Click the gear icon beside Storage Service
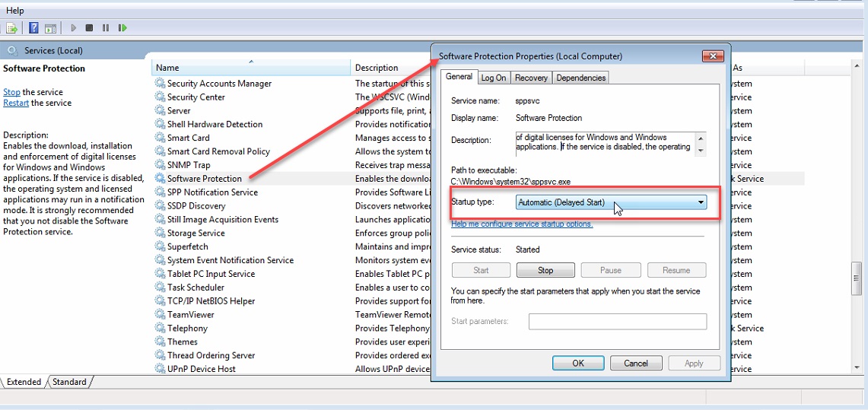The width and height of the screenshot is (868, 410). [x=160, y=233]
